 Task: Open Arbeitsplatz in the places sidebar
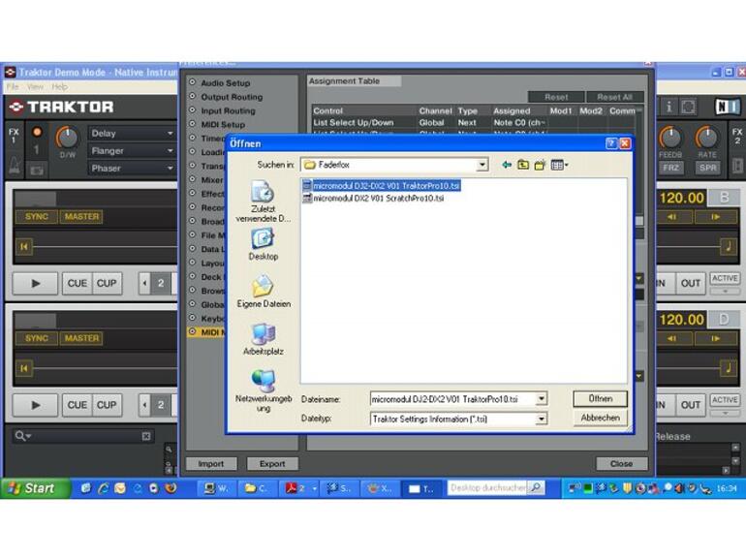263,339
